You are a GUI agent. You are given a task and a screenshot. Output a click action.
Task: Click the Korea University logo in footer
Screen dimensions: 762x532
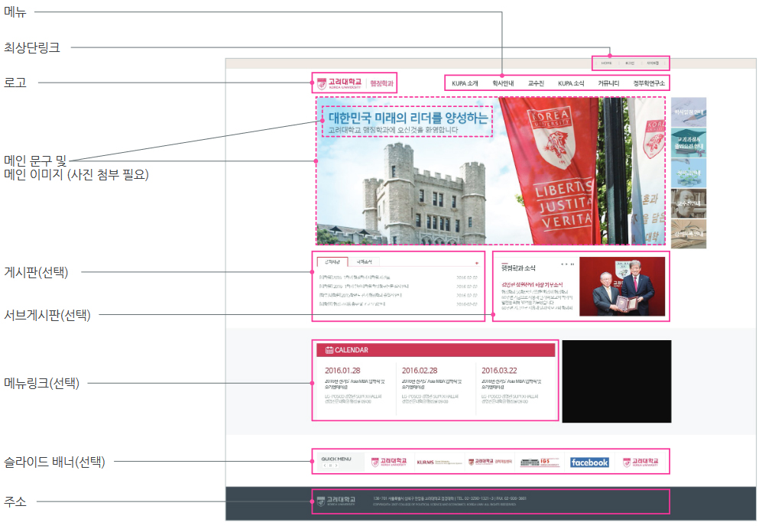point(335,501)
